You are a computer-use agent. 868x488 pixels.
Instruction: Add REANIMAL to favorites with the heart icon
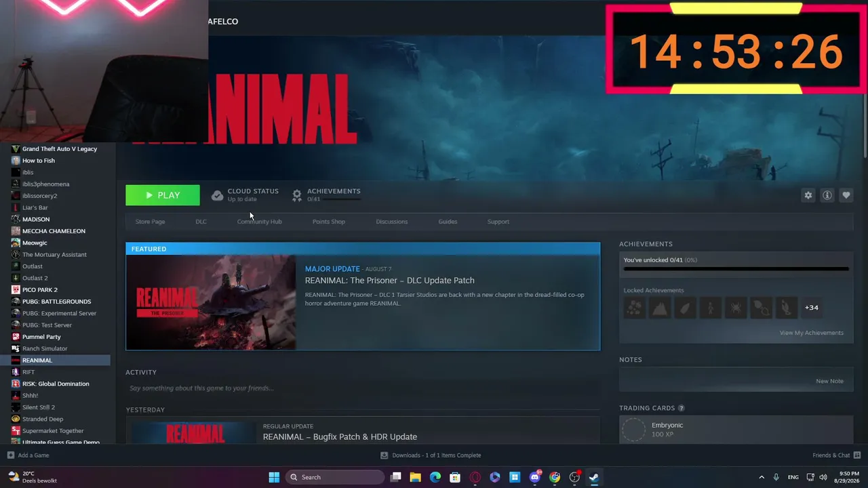coord(846,195)
